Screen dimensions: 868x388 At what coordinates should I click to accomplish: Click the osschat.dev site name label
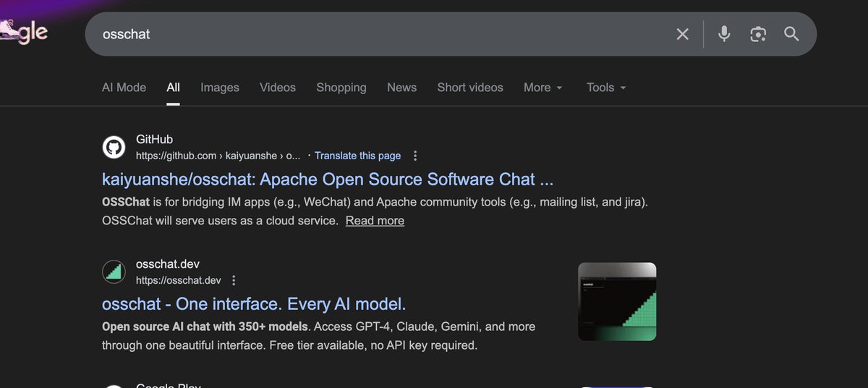(168, 264)
